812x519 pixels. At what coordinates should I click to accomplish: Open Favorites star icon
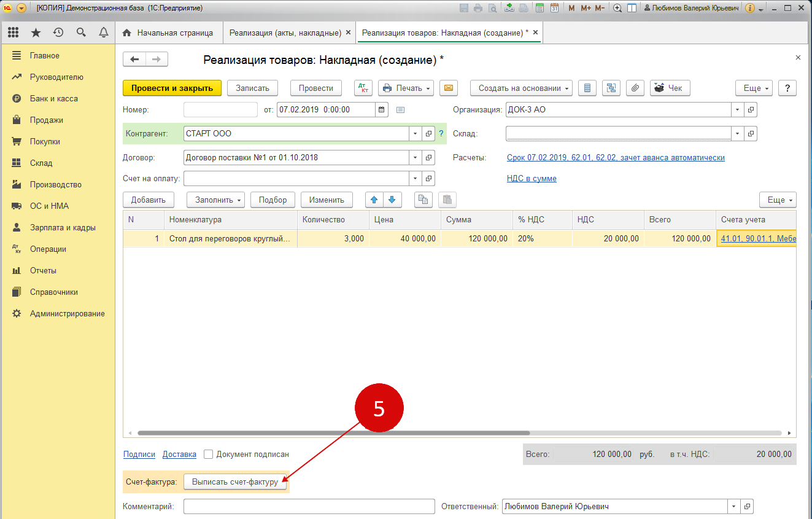[36, 33]
